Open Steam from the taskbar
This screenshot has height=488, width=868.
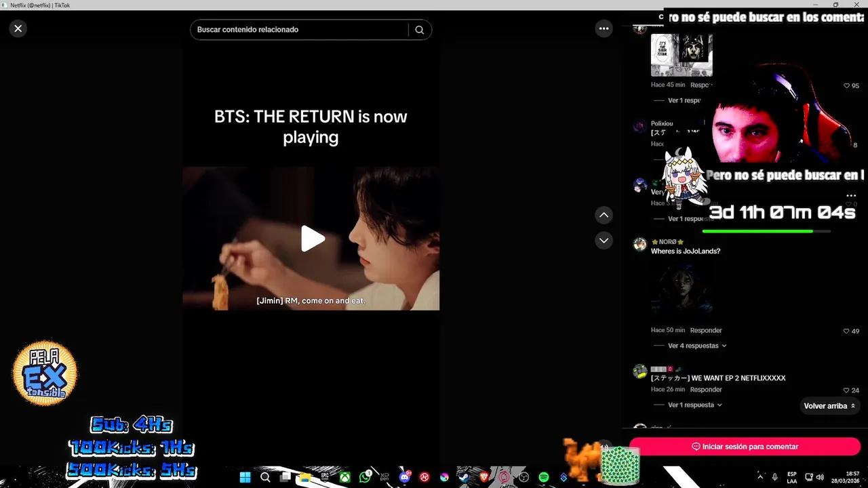[x=465, y=477]
